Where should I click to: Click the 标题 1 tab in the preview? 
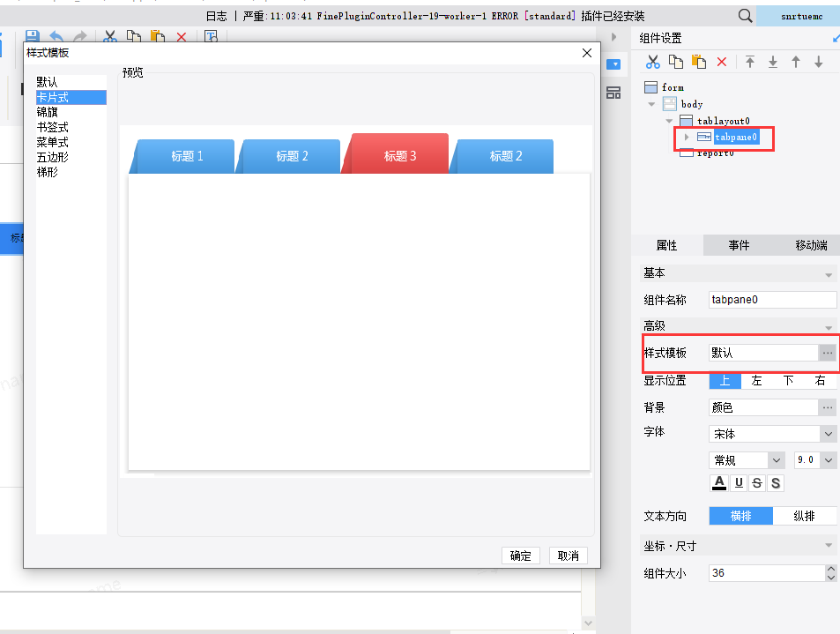point(187,156)
